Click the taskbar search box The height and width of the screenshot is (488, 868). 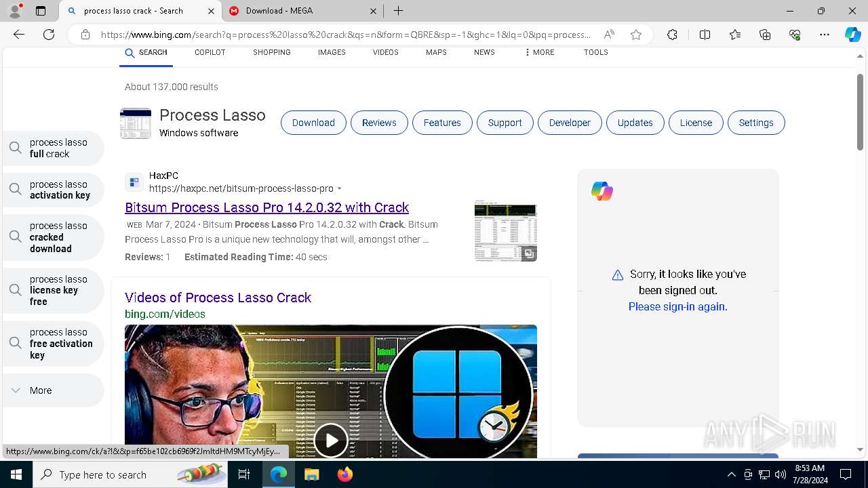[131, 474]
